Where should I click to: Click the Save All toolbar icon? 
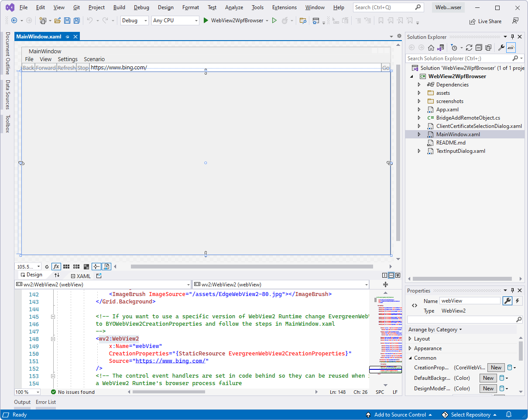click(x=76, y=21)
